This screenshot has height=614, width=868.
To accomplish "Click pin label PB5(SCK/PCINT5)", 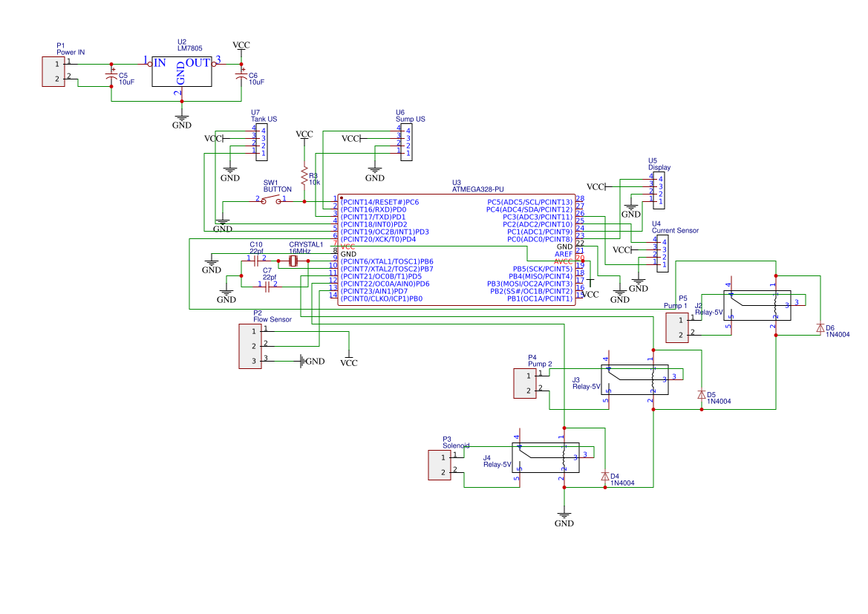I will pos(543,269).
